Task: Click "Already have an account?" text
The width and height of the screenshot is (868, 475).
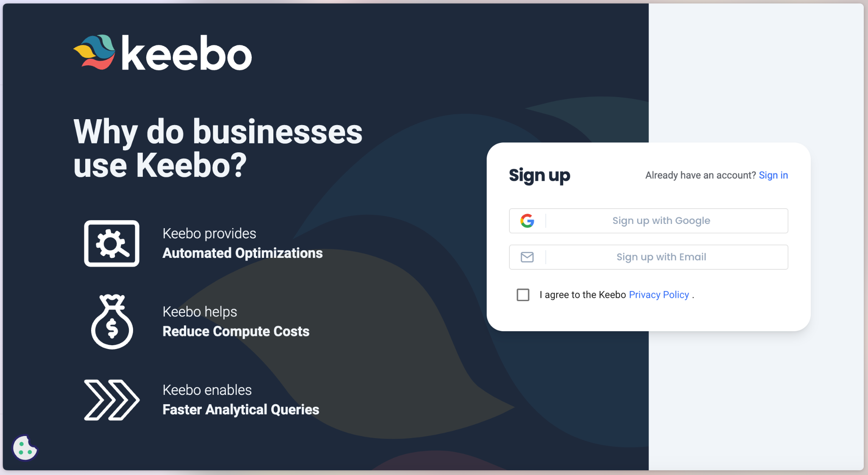Action: [x=700, y=175]
